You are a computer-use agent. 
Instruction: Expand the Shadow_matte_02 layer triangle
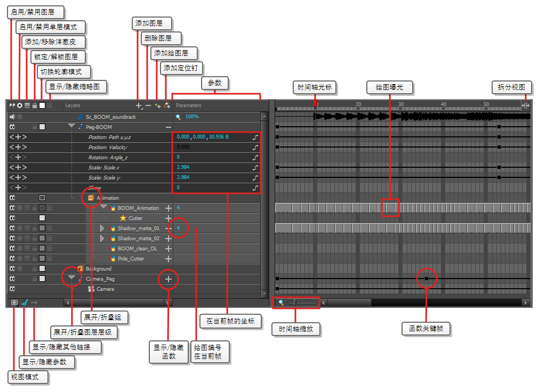coord(102,238)
